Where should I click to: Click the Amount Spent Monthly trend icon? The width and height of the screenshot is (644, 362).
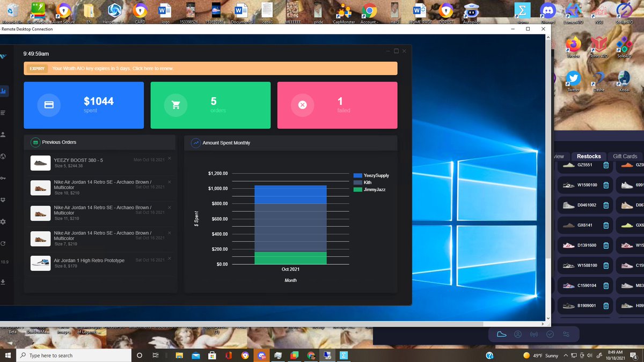[x=195, y=143]
